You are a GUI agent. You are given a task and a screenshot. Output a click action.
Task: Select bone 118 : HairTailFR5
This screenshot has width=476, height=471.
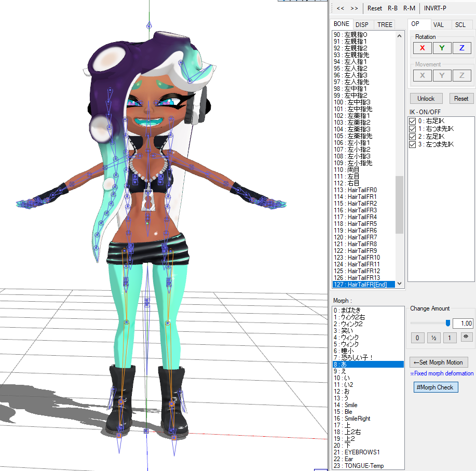364,224
